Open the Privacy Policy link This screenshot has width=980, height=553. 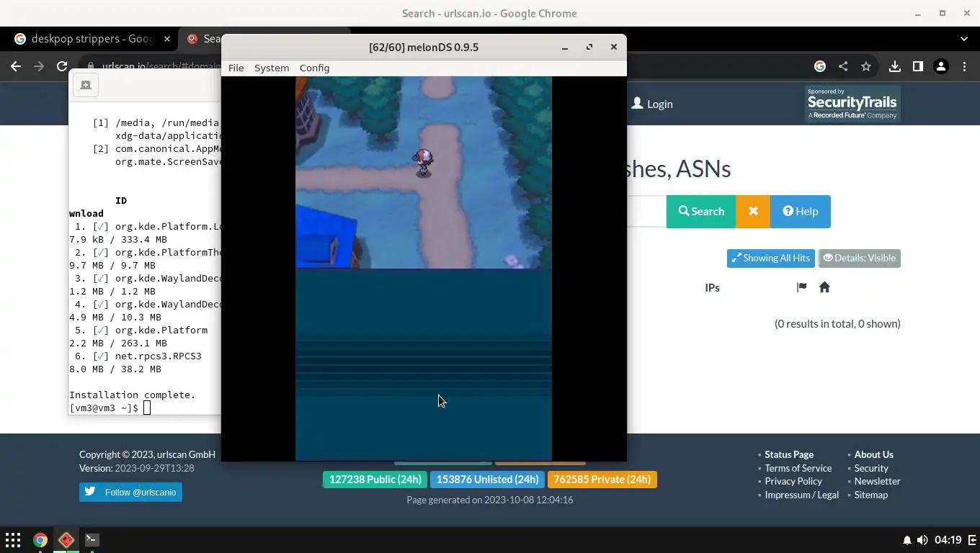tap(793, 481)
